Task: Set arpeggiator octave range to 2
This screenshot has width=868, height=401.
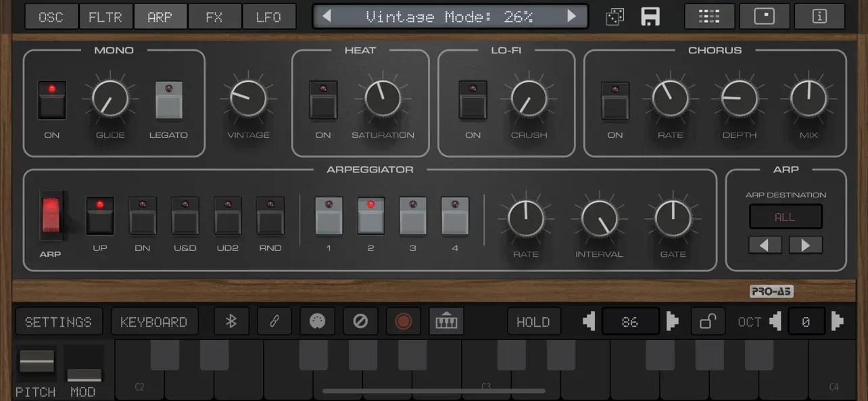Action: tap(371, 216)
